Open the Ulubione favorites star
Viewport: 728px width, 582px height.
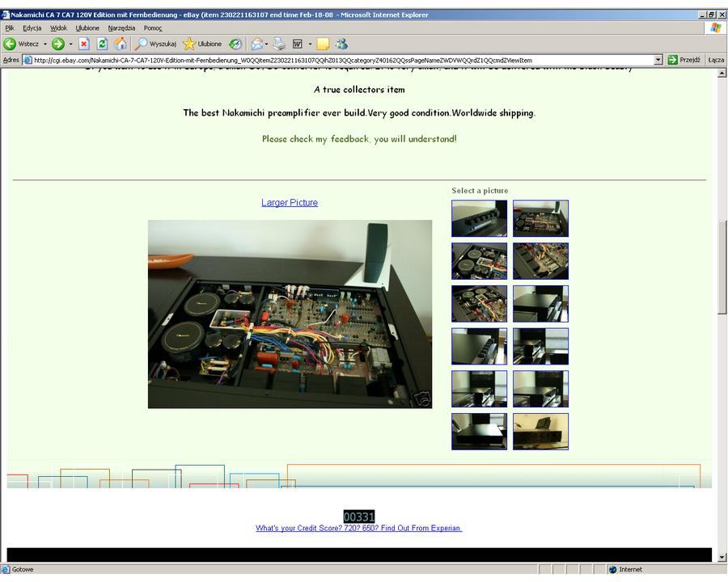point(202,44)
